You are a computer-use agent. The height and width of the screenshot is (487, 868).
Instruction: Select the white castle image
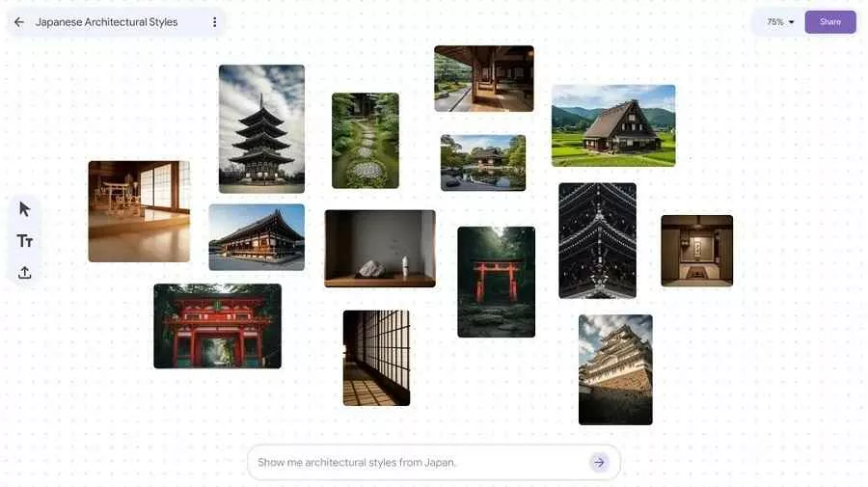point(615,369)
